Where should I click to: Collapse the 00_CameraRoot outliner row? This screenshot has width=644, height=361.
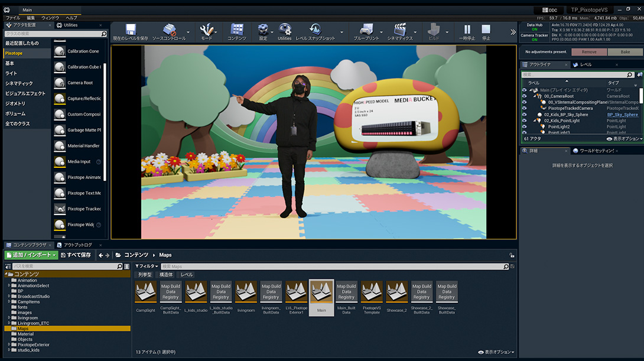click(x=535, y=96)
